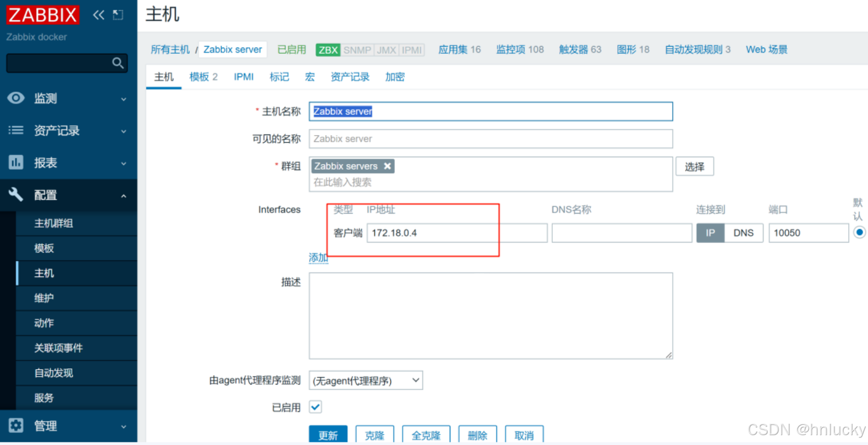Open 监控项 108 link

(x=520, y=50)
